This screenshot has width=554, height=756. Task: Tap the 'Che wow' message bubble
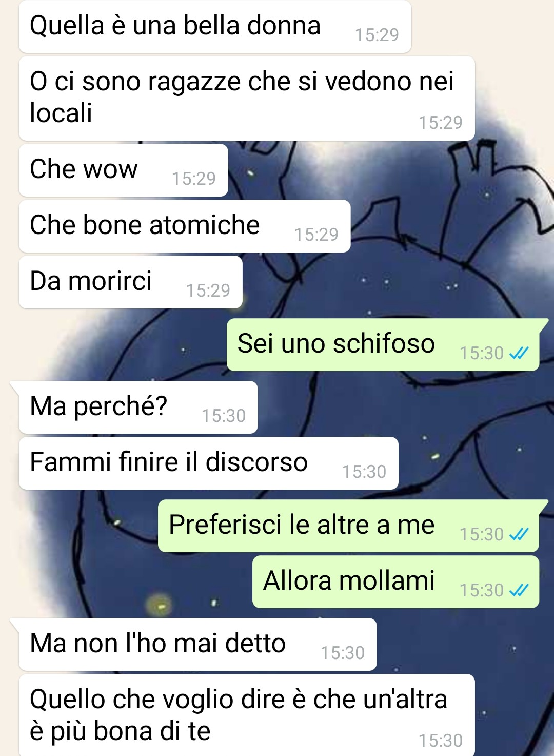click(124, 170)
